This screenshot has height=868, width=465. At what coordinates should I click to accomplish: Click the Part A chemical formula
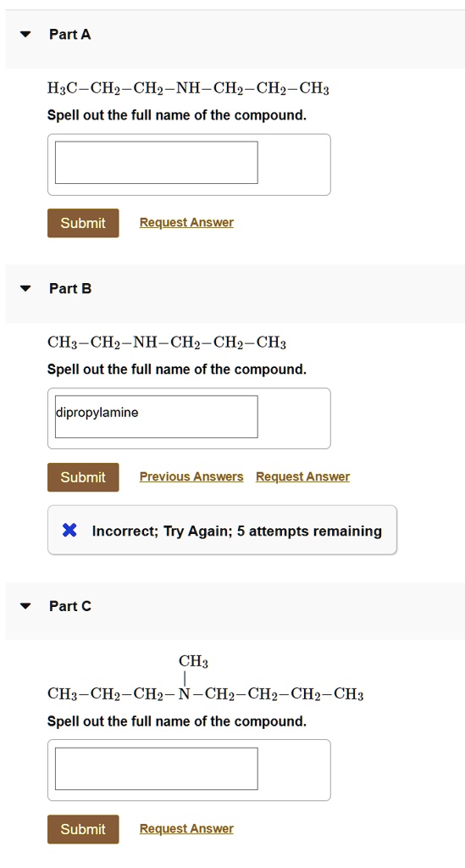(189, 88)
